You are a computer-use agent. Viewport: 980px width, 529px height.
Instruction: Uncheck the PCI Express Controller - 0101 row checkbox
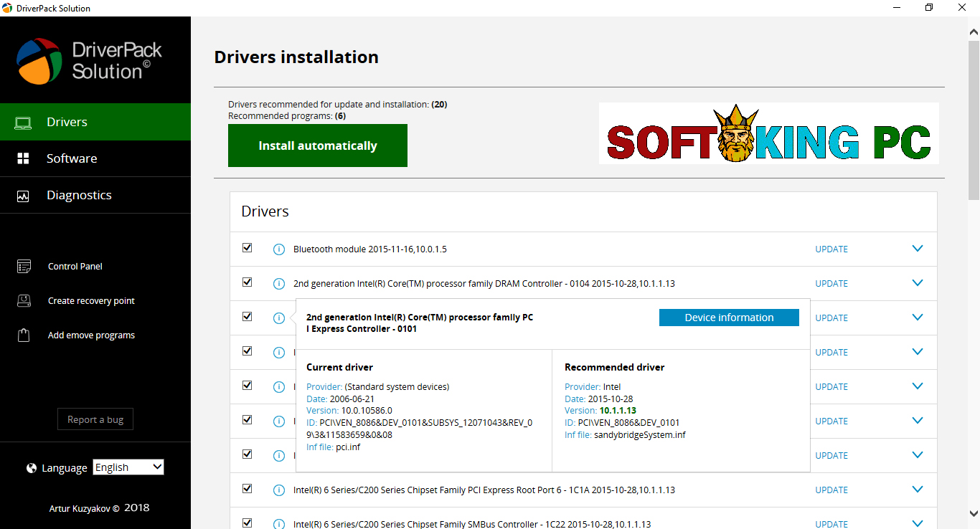(248, 317)
